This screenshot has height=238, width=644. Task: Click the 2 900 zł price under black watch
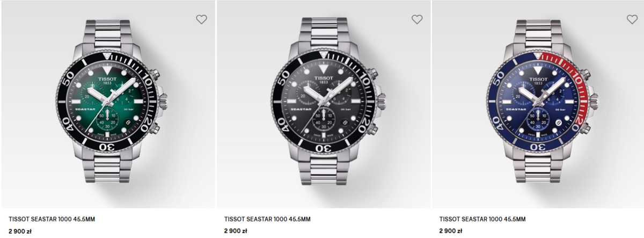pos(236,231)
